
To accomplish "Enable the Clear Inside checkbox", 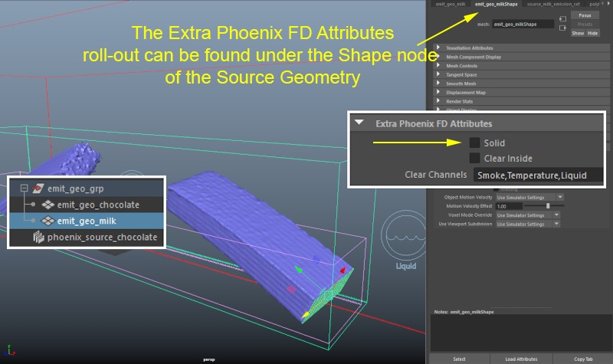I will coord(474,158).
